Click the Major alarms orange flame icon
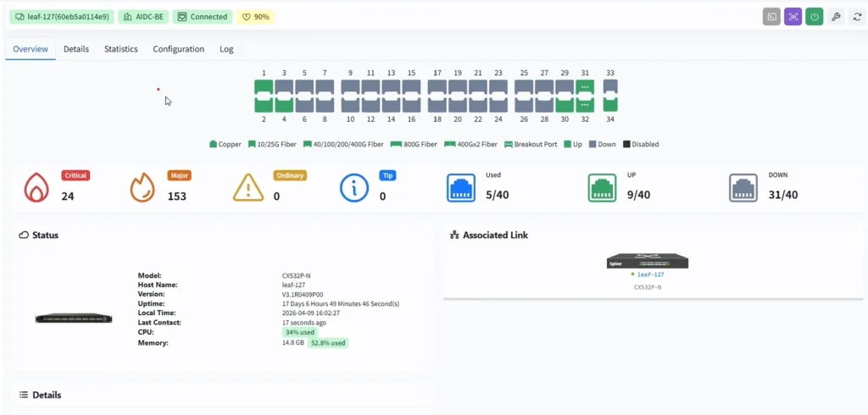Image resolution: width=868 pixels, height=415 pixels. pos(142,187)
